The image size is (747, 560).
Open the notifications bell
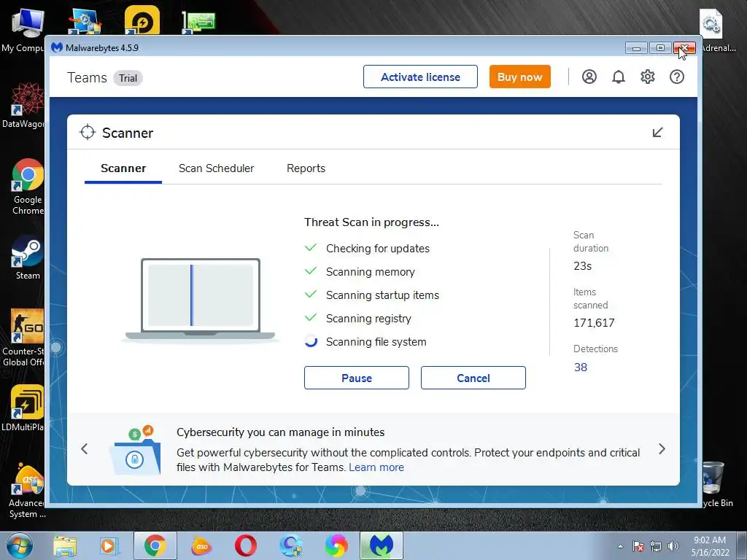point(619,77)
